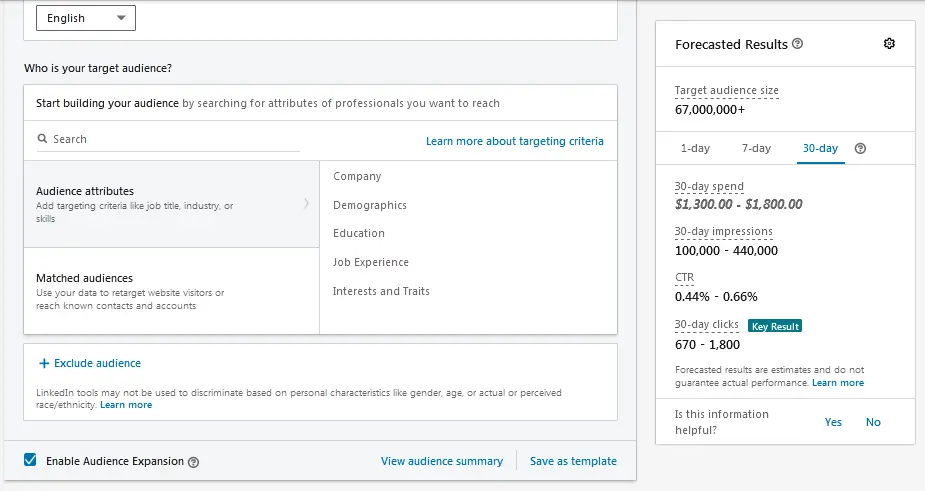
Task: Answer Yes to information helpful
Action: point(833,422)
